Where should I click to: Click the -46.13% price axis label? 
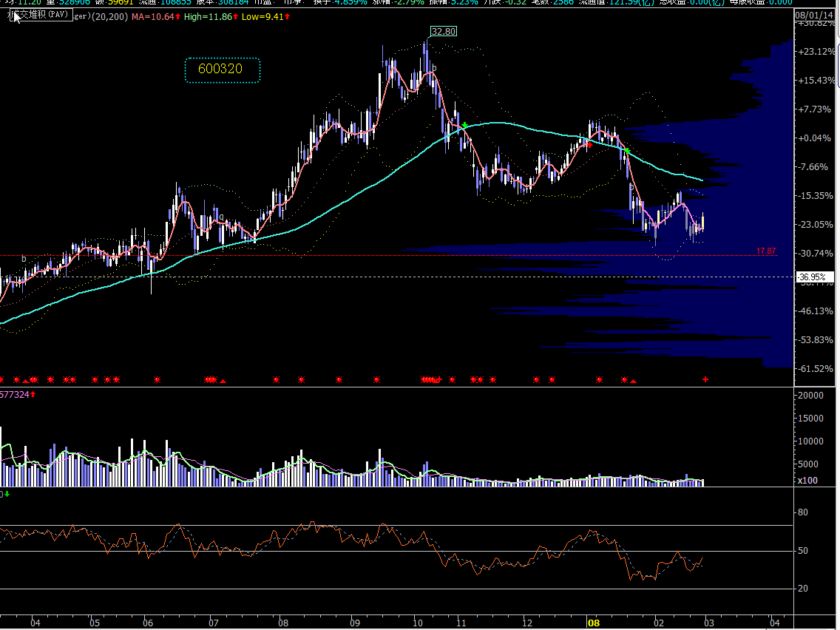(x=816, y=311)
